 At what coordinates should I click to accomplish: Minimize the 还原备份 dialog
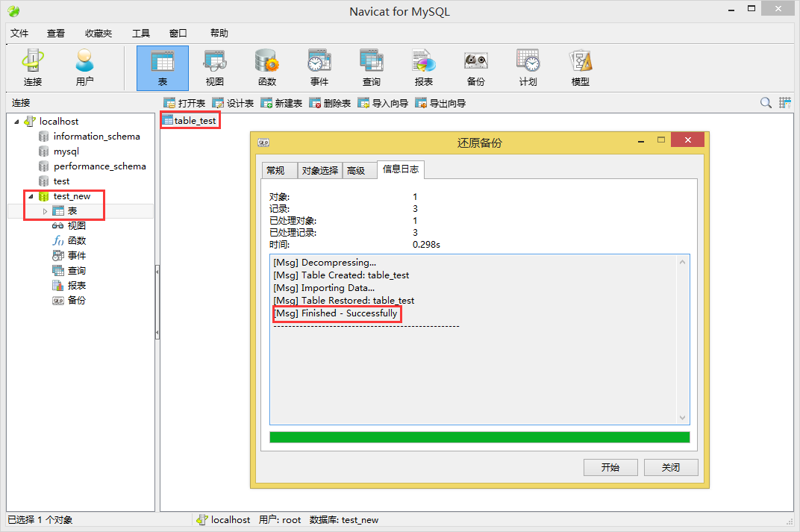pyautogui.click(x=641, y=140)
